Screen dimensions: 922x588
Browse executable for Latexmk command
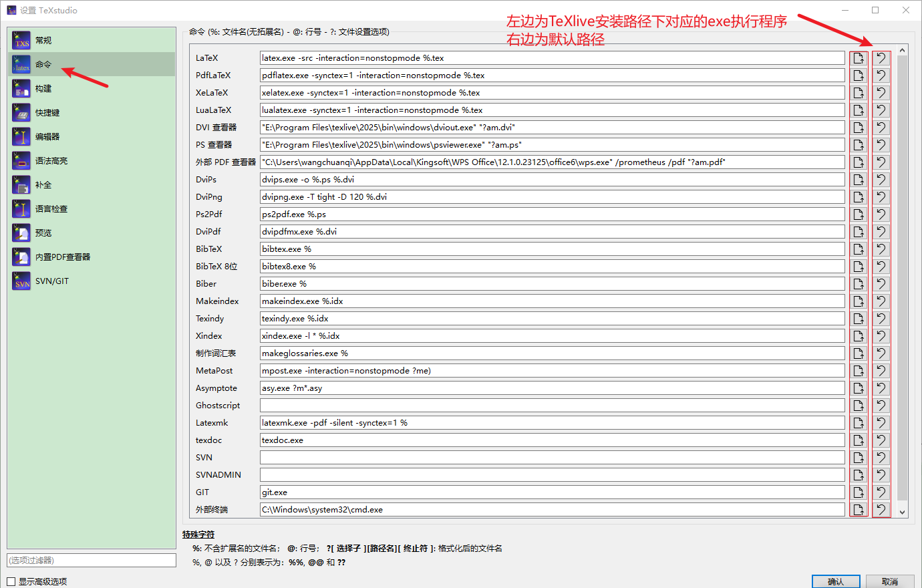point(859,422)
